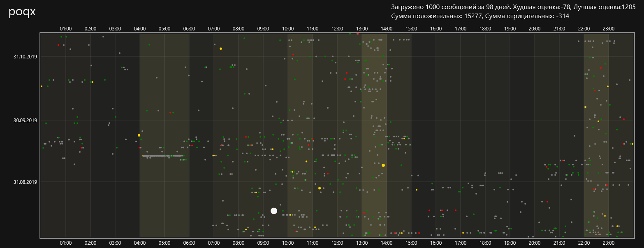Click the poqx username title
Screen dimensions: 644x248
(x=22, y=12)
